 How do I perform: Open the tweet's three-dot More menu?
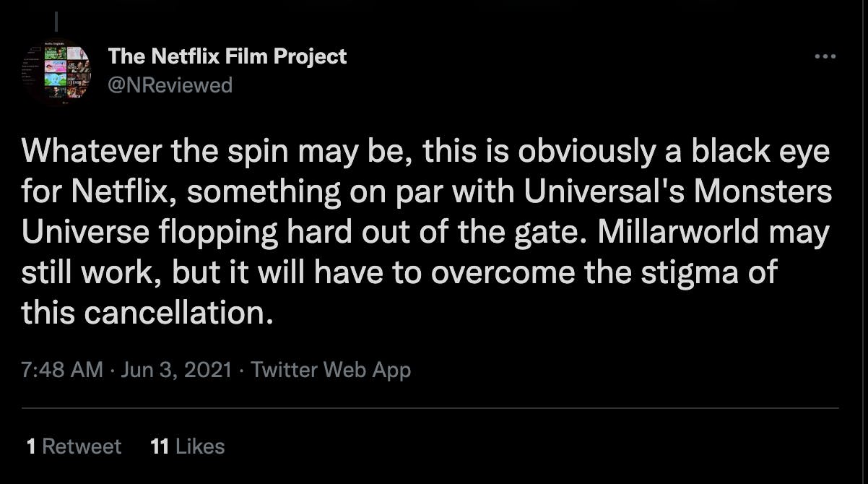point(825,56)
